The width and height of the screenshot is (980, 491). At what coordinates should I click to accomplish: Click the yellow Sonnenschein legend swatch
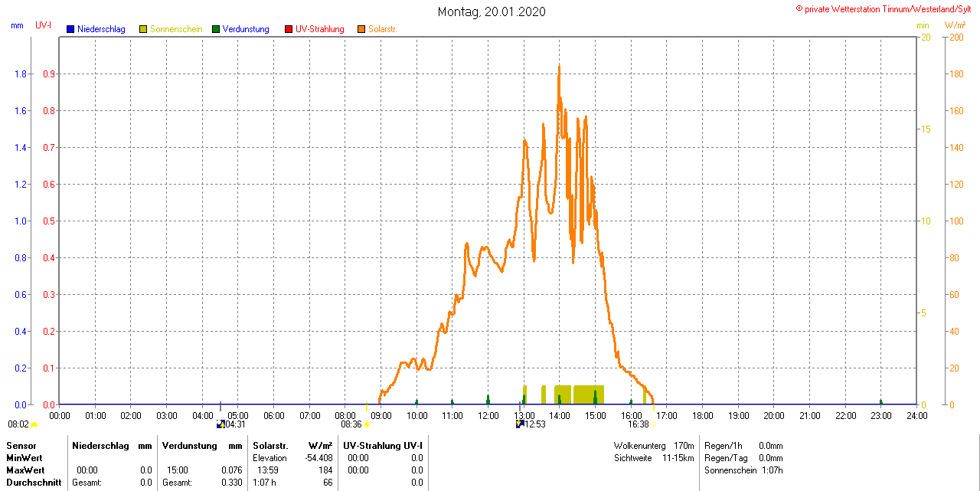[x=143, y=29]
